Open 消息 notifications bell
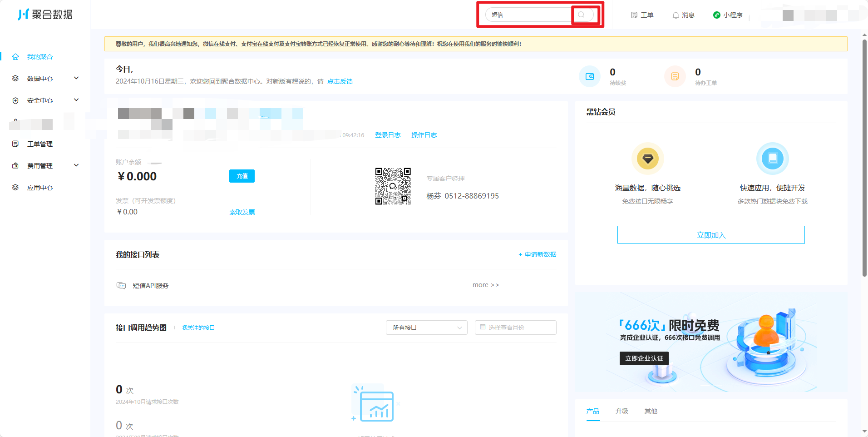 click(683, 15)
